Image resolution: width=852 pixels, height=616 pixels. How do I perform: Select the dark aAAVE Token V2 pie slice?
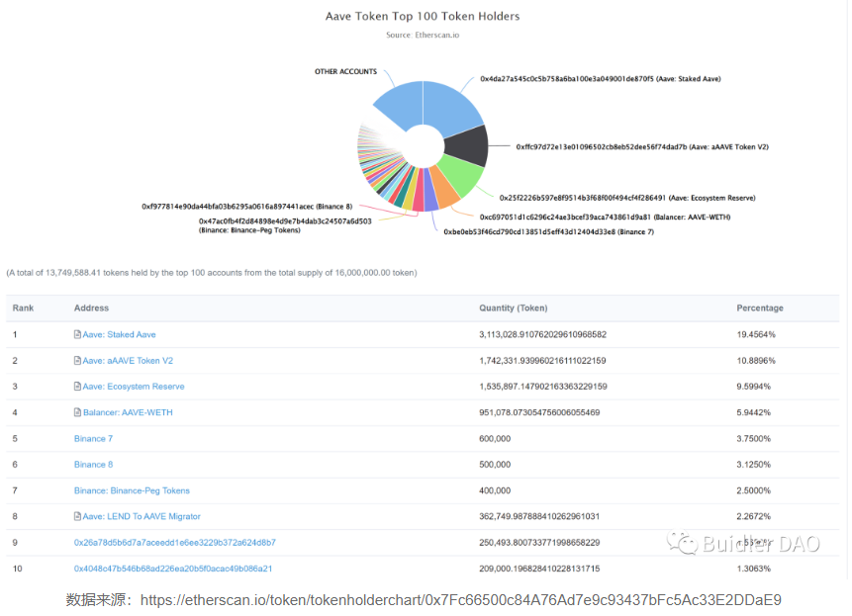click(x=466, y=145)
